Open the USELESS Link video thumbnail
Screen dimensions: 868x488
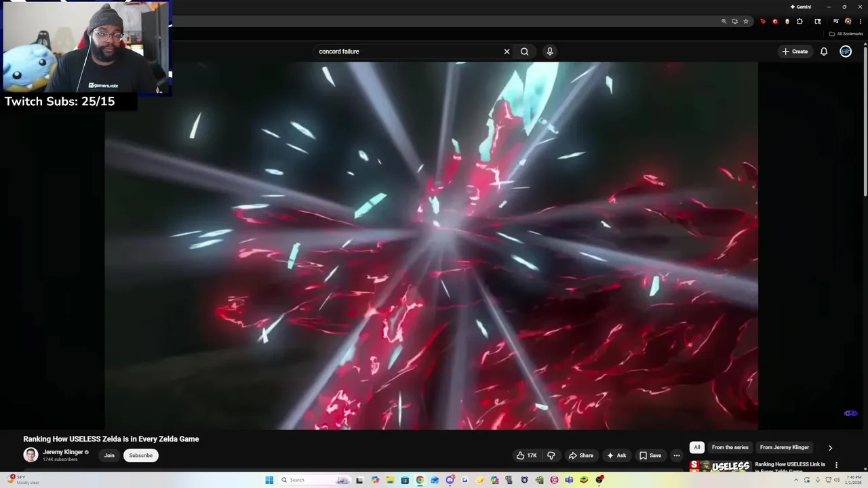click(720, 466)
